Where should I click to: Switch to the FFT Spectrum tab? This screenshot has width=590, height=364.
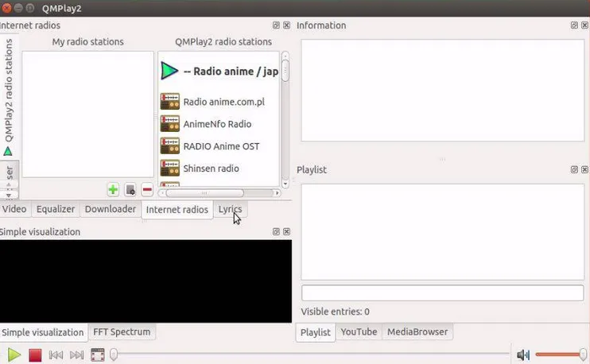click(122, 332)
